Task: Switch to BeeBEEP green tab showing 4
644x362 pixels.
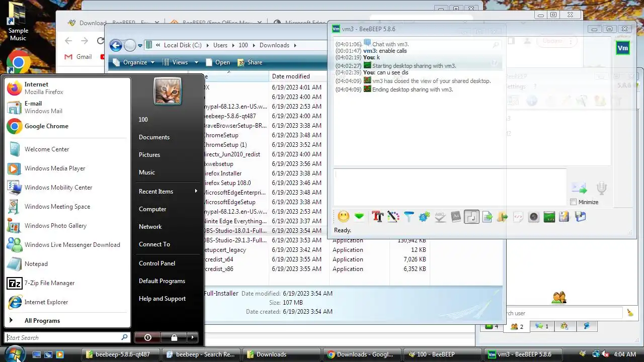Action: 492,326
